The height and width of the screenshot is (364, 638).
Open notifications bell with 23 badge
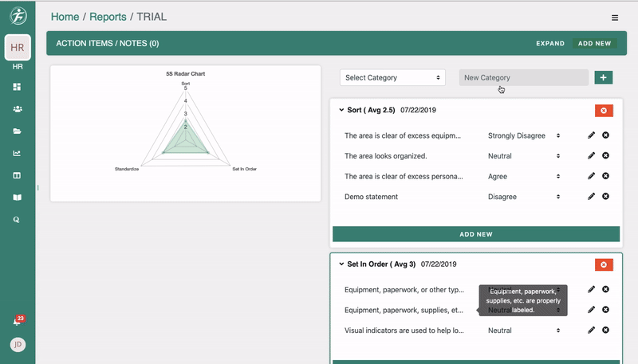[17, 321]
